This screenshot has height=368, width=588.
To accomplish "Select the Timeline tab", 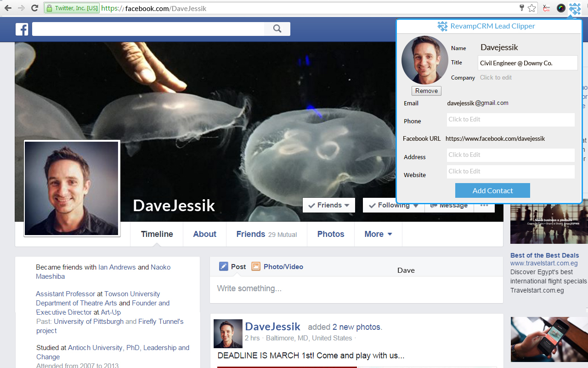I will click(x=157, y=234).
